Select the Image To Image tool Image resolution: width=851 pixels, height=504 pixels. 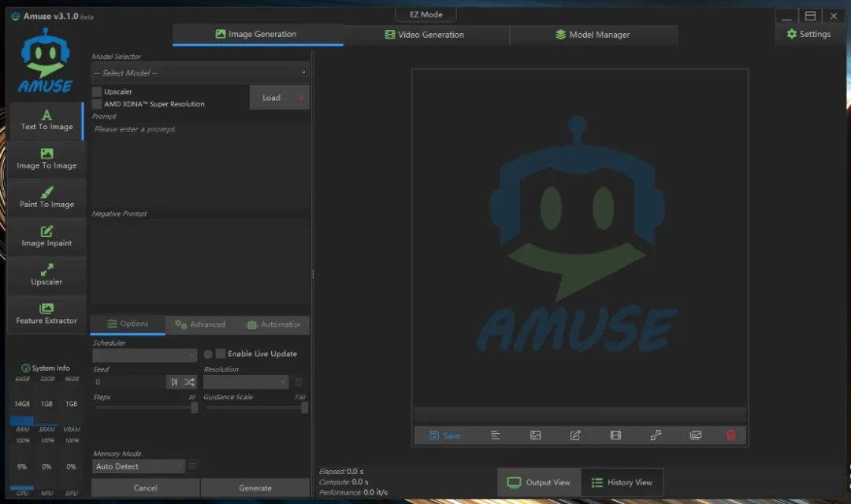pyautogui.click(x=46, y=159)
